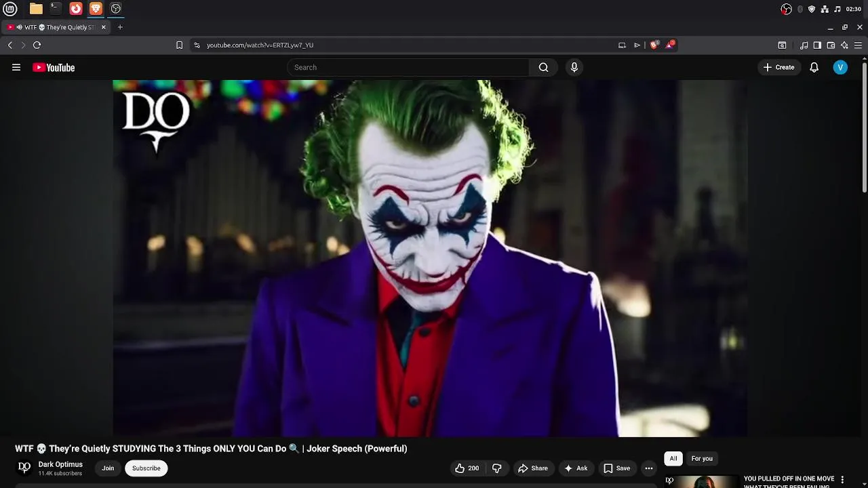Viewport: 868px width, 488px height.
Task: Open Brave Shields lion icon
Action: 654,45
